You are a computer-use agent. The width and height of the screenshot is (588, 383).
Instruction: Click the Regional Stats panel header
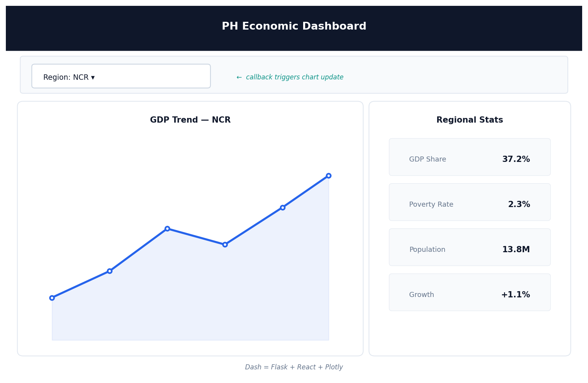470,119
